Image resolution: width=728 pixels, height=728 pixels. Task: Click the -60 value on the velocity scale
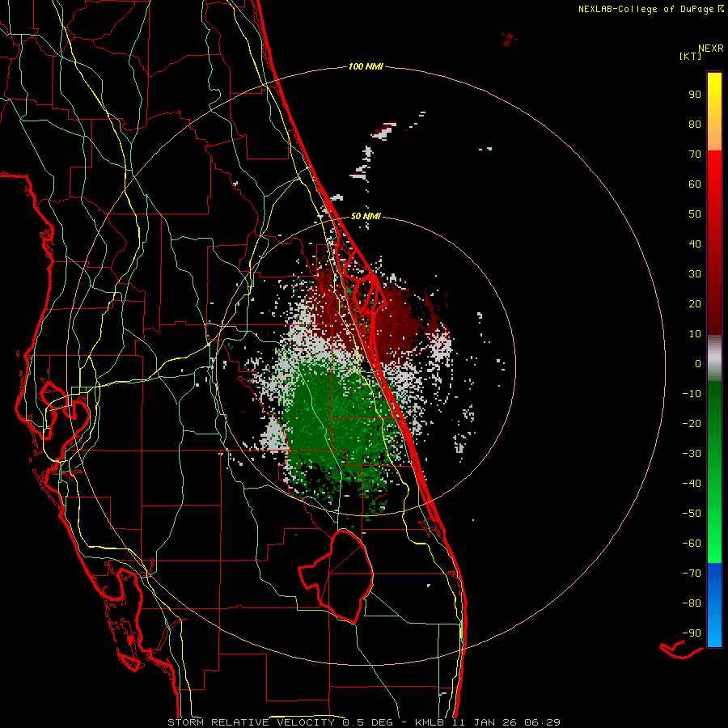[x=692, y=544]
